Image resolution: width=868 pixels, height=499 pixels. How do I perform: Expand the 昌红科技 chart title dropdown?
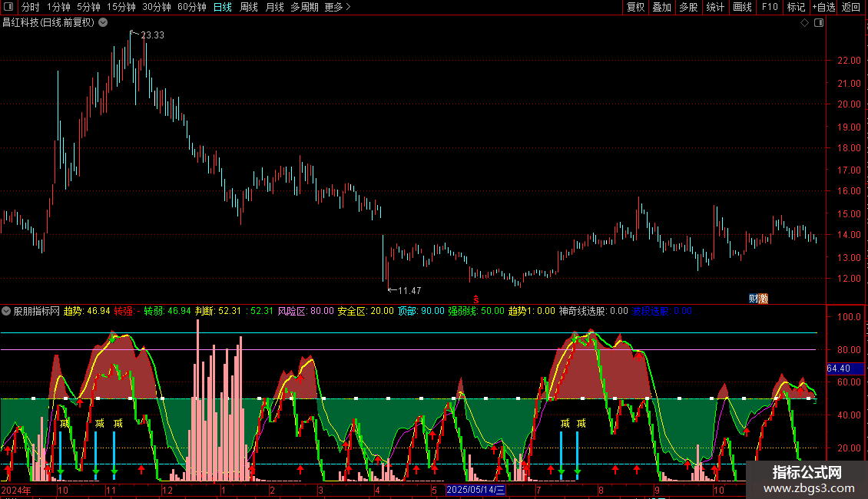coord(103,22)
